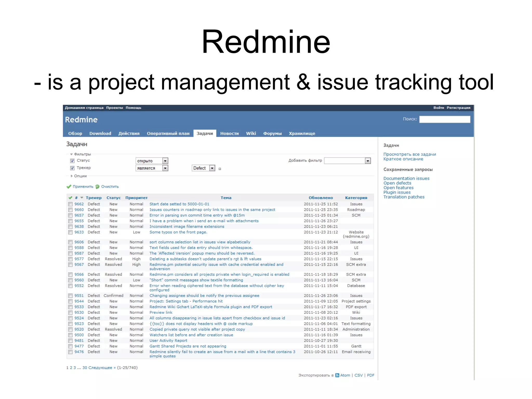Screen dimensions: 532x399
Task: Sort by the Категория column header
Action: pyautogui.click(x=356, y=198)
